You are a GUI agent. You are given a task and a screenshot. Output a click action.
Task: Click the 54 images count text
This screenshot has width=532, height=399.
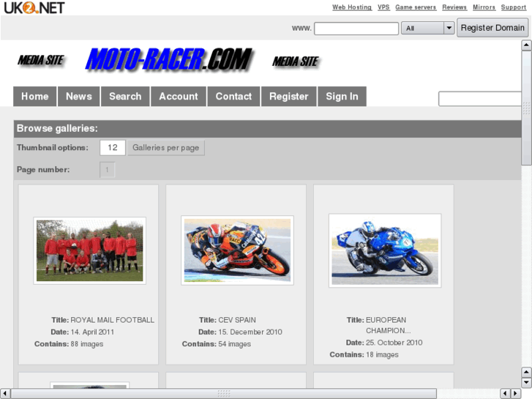tap(235, 344)
